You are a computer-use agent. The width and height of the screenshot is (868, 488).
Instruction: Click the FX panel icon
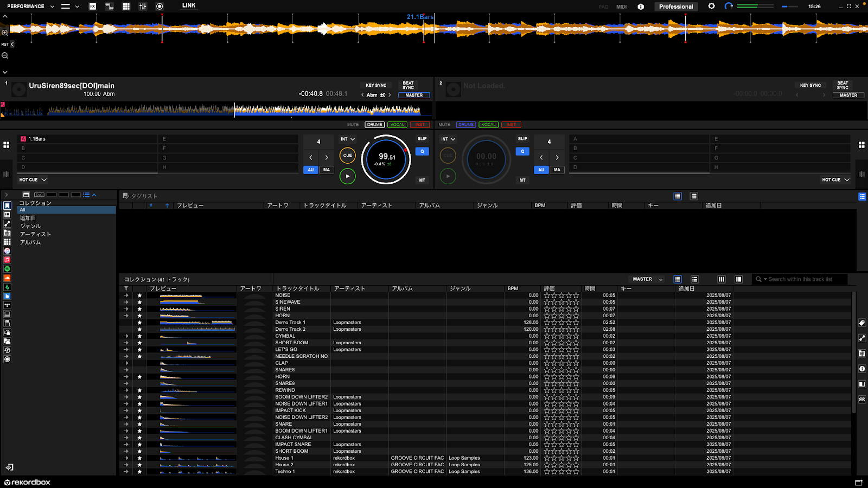click(x=93, y=7)
